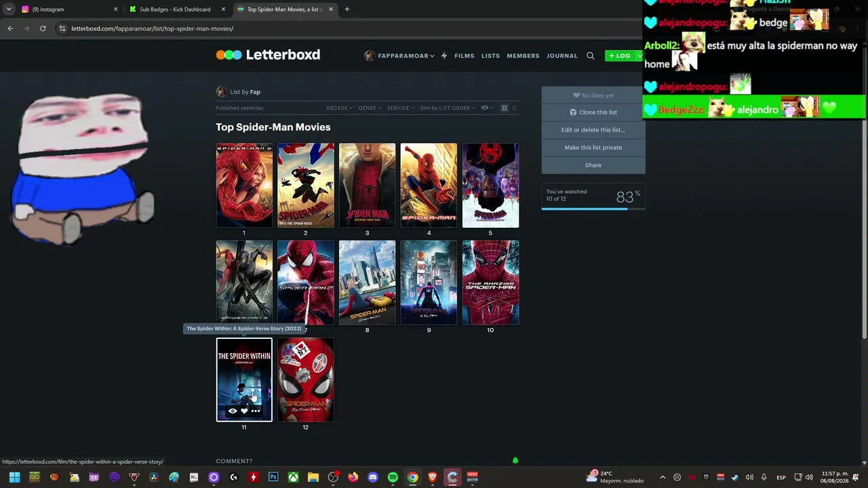The width and height of the screenshot is (868, 488).
Task: Close the Instagram tab
Action: tap(115, 9)
